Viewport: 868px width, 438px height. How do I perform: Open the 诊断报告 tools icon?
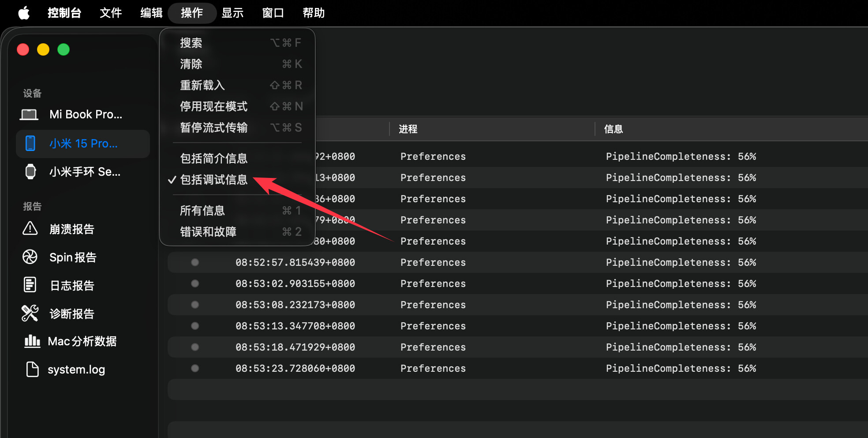30,313
